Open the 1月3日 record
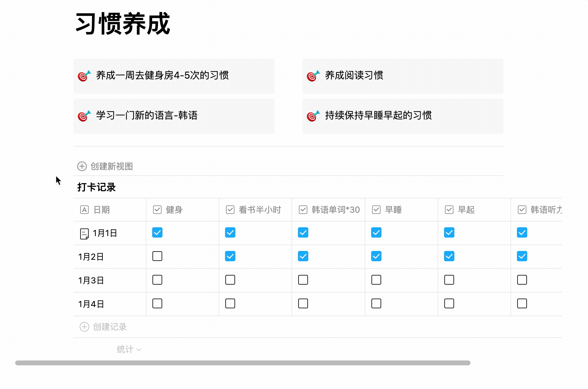This screenshot has height=389, width=588. [x=91, y=280]
